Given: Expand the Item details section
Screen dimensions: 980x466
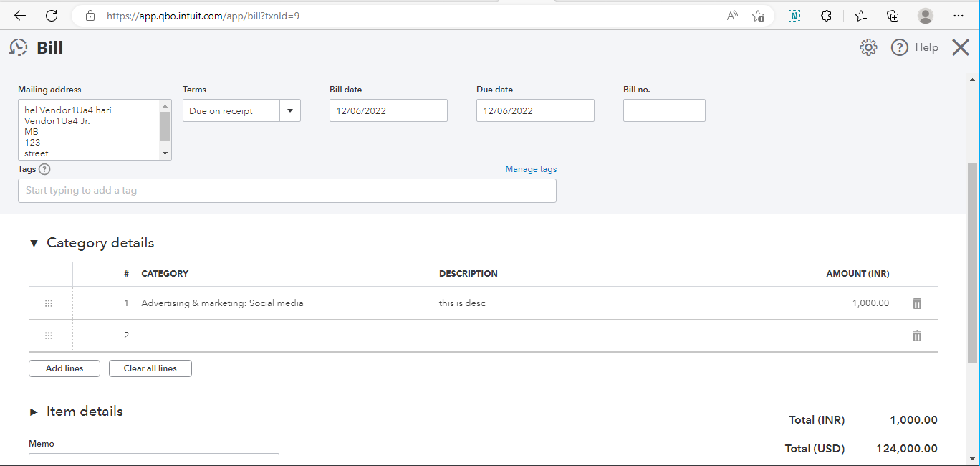Looking at the screenshot, I should [34, 412].
